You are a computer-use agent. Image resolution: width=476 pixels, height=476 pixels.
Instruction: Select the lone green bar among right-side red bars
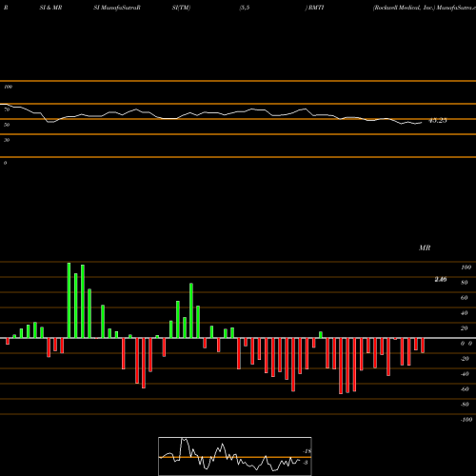pos(321,335)
